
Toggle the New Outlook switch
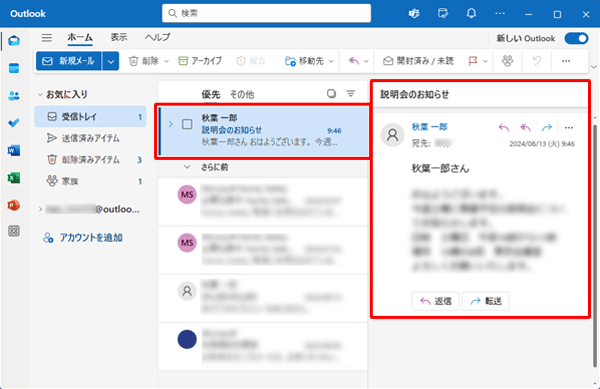[577, 38]
